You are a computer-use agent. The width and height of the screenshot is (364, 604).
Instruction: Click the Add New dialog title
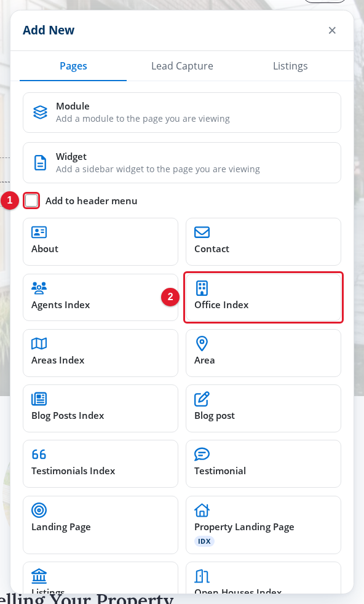click(49, 30)
